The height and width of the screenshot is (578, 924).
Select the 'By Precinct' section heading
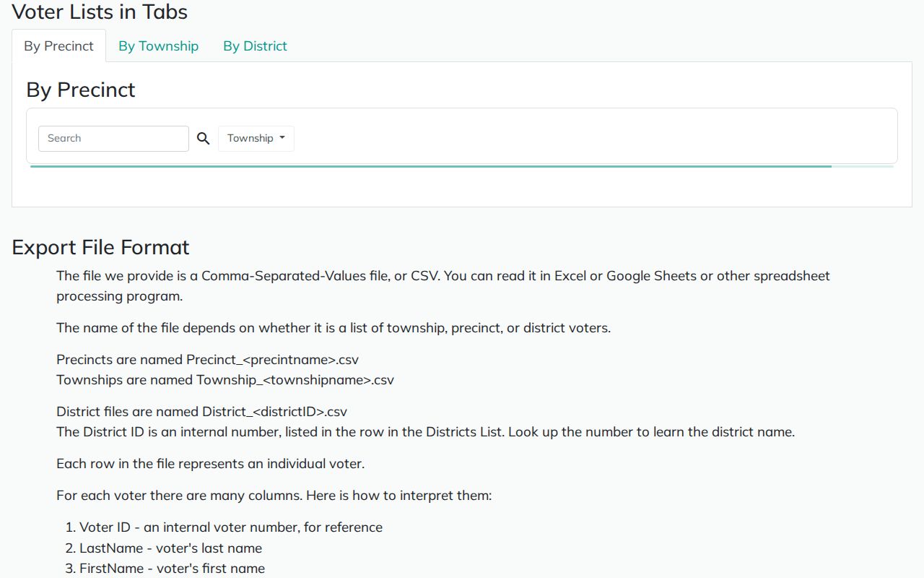pyautogui.click(x=81, y=90)
